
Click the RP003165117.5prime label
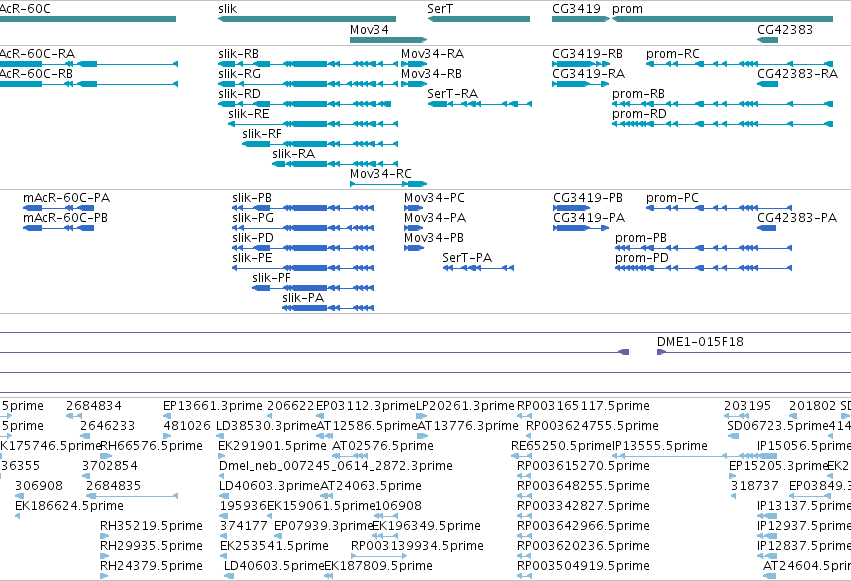tap(583, 405)
